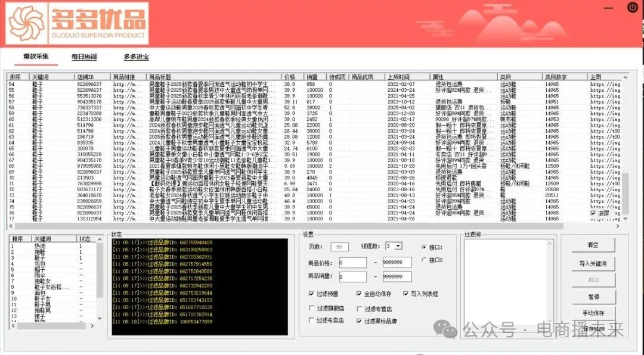Viewport: 644px width, 355px height.
Task: Select the 接口2 radio button
Action: (424, 260)
